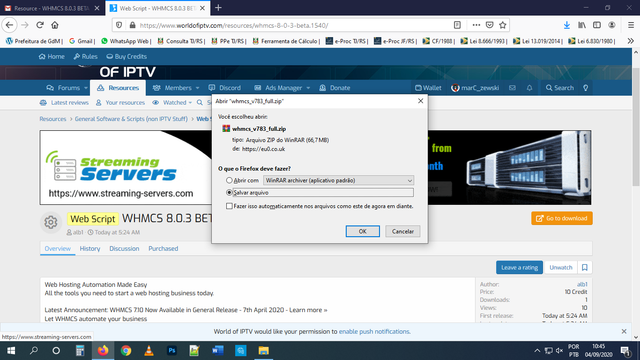Click the Firefox back arrow button
The height and width of the screenshot is (360, 640).
tap(9, 25)
